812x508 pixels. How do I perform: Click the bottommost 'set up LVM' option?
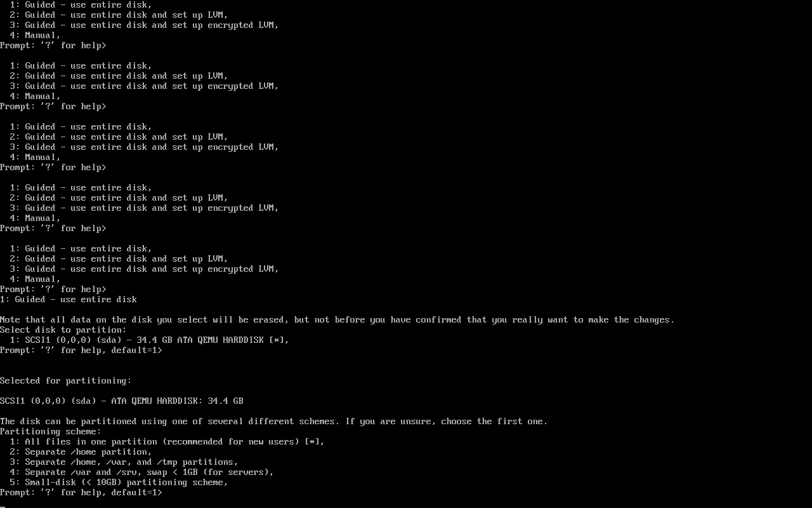point(119,258)
